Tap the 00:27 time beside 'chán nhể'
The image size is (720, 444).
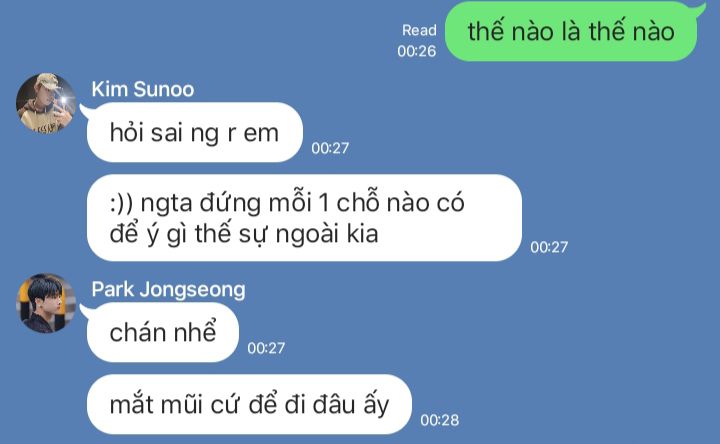(x=266, y=348)
